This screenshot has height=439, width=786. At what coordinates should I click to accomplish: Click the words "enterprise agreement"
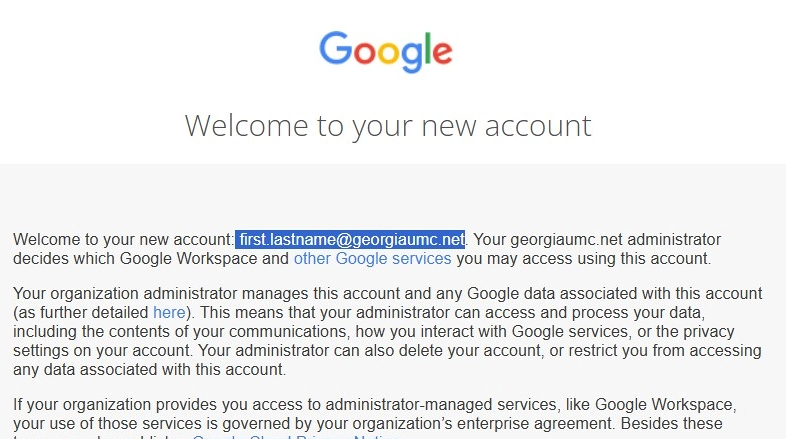632,424
